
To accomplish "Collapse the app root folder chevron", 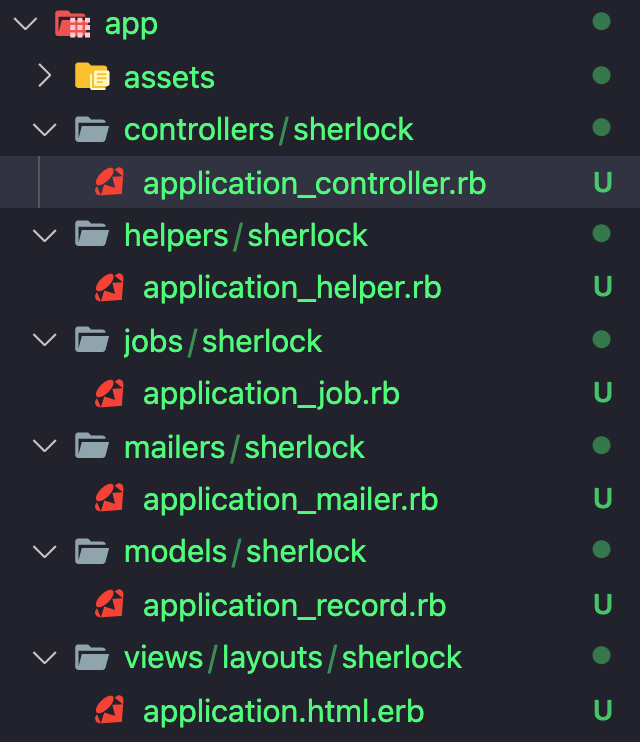I will pyautogui.click(x=25, y=23).
